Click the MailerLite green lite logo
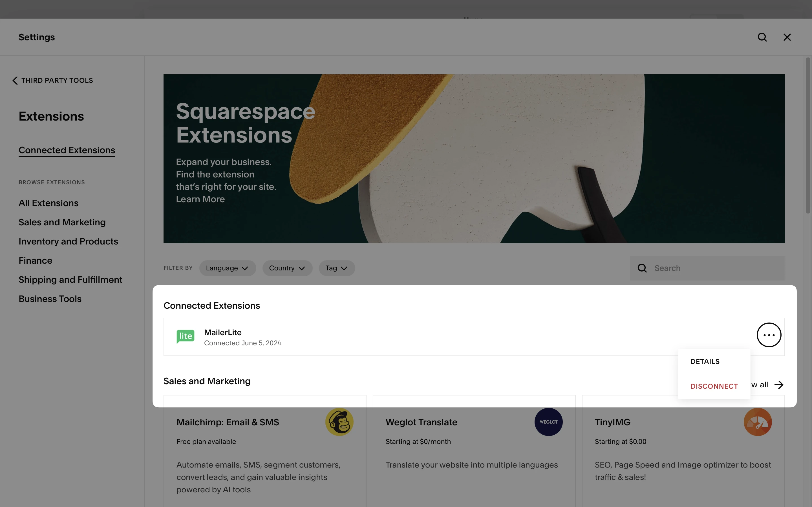 185,336
